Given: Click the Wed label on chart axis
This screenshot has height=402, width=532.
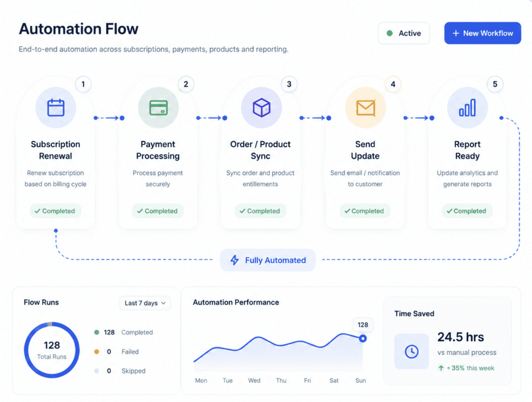Looking at the screenshot, I should 254,380.
